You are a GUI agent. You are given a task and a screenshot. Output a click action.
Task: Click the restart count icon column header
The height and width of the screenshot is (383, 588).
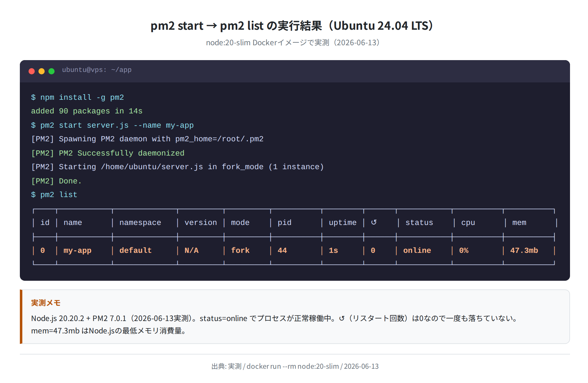point(374,222)
